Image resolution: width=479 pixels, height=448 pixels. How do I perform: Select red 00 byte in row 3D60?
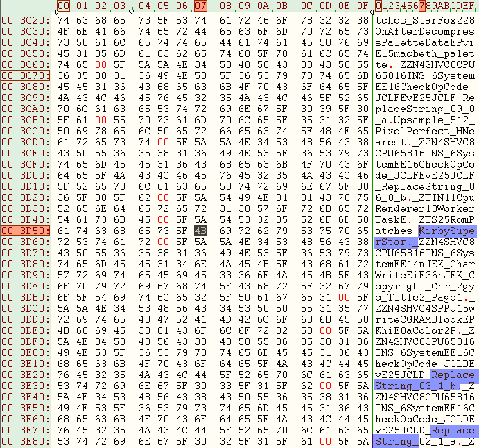pyautogui.click(x=163, y=242)
